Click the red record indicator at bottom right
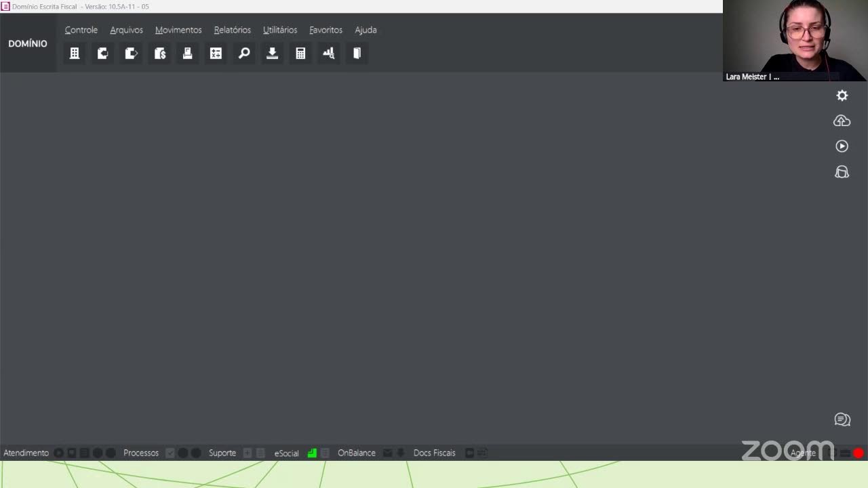This screenshot has height=488, width=868. 859,453
